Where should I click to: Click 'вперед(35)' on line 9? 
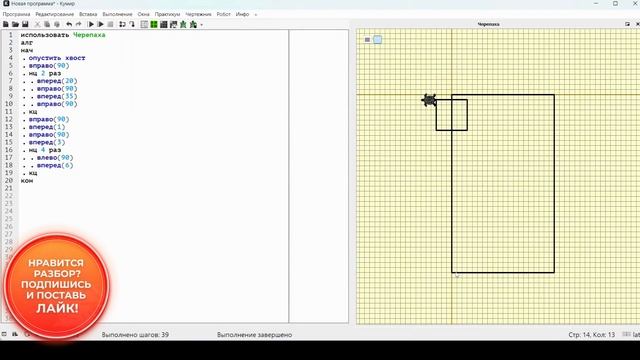pyautogui.click(x=57, y=96)
